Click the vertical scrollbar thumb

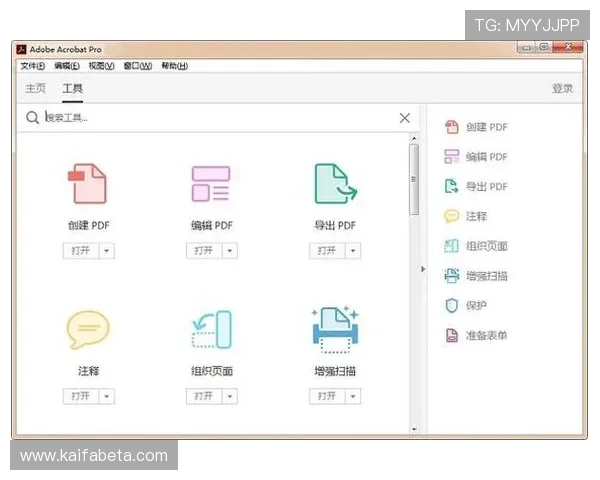414,180
